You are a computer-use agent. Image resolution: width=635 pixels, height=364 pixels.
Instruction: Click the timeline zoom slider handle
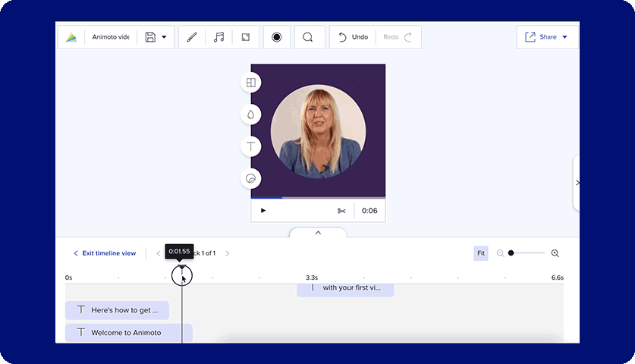[x=511, y=253]
